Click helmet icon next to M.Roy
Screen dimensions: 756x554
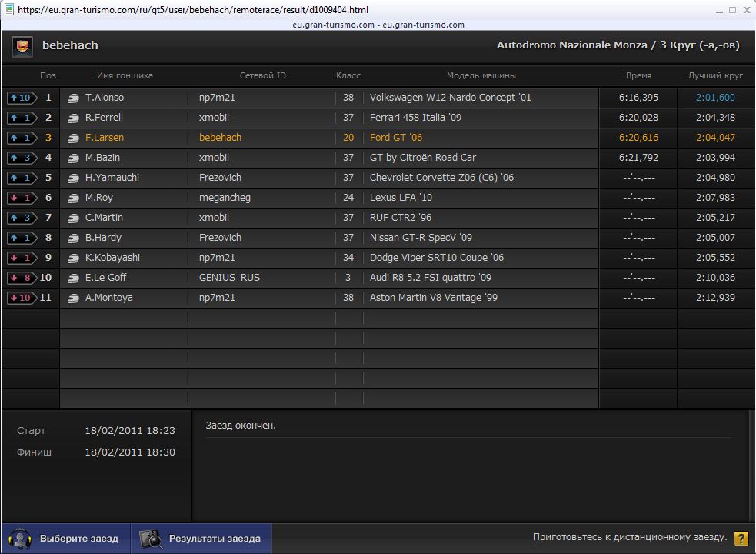coord(73,198)
